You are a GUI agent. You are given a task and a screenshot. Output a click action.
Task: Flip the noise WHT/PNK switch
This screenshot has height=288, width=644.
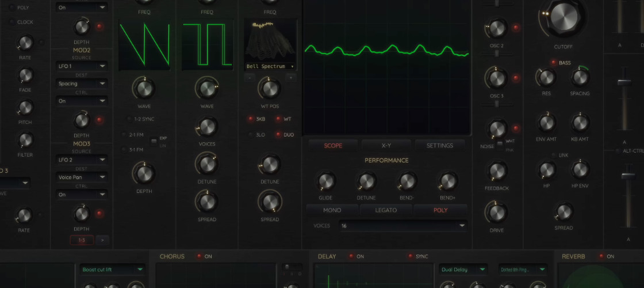tap(500, 145)
